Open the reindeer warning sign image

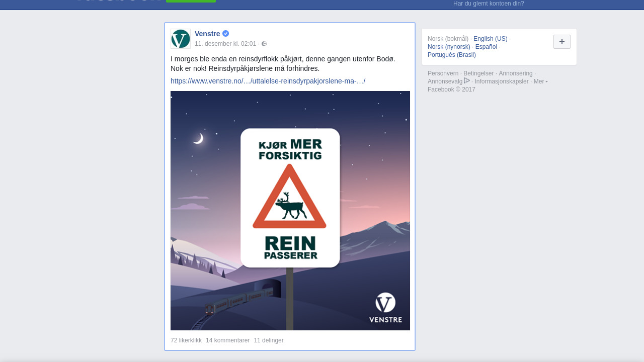click(x=290, y=211)
